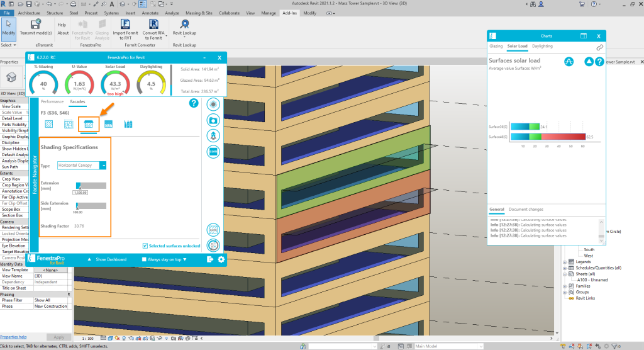The height and width of the screenshot is (350, 644).
Task: Click the camera snapshot icon in FenestraPro
Action: [x=213, y=120]
